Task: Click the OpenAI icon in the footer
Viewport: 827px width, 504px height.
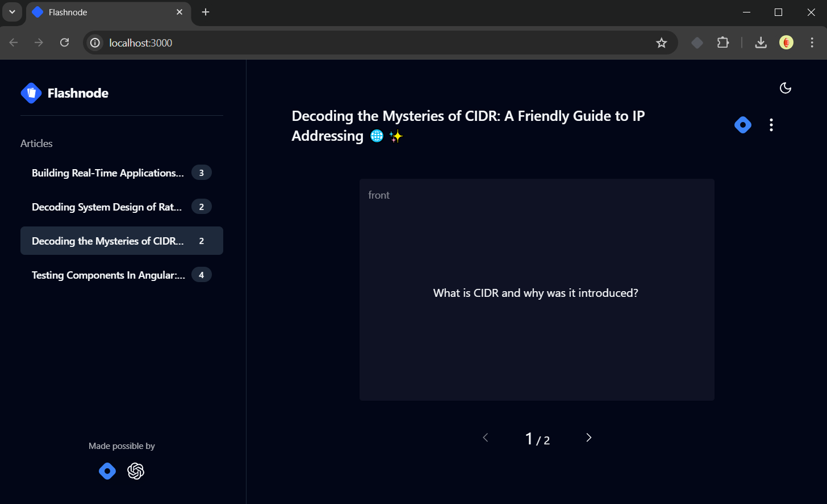Action: click(136, 471)
